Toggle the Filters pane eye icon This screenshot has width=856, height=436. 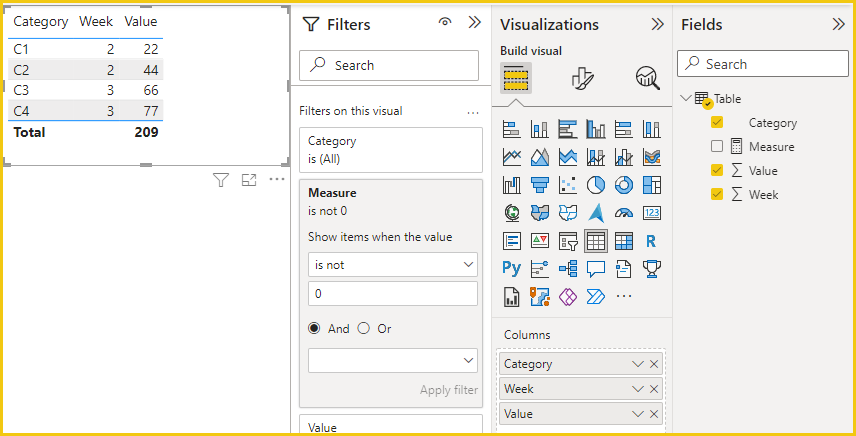[445, 22]
